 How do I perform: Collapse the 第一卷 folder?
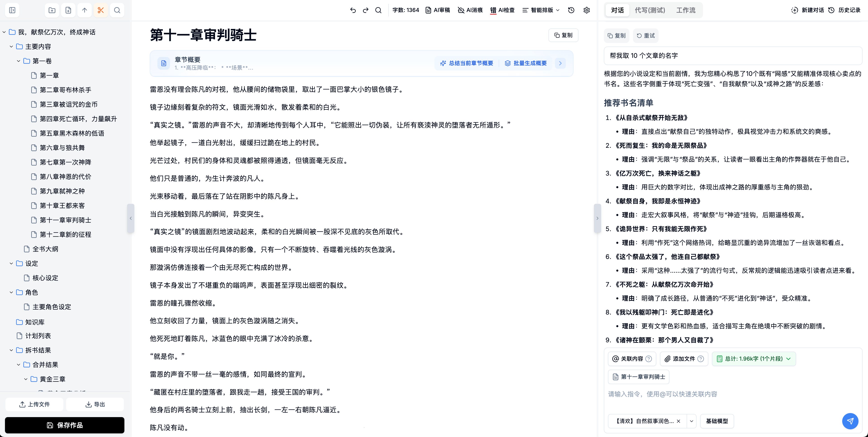tap(19, 61)
